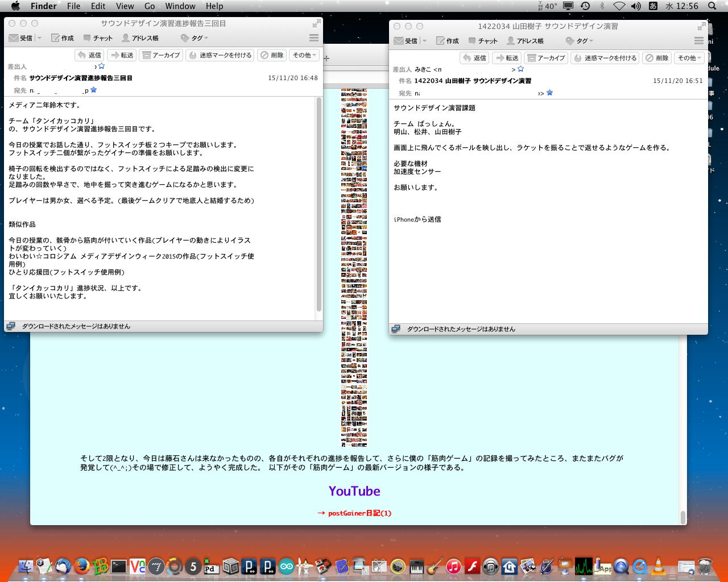Click status icon in left mail window
This screenshot has width=728, height=582.
[x=10, y=326]
